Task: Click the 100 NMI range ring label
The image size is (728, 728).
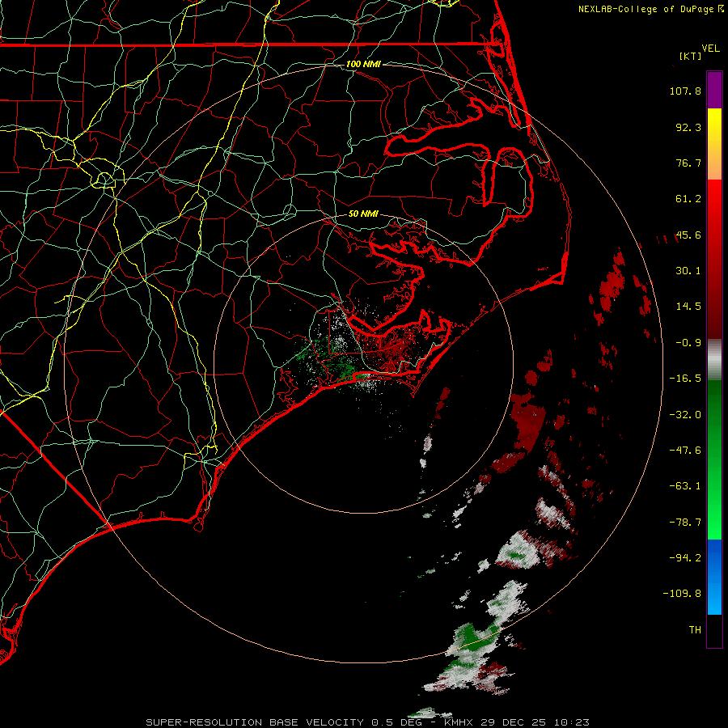Action: click(363, 64)
